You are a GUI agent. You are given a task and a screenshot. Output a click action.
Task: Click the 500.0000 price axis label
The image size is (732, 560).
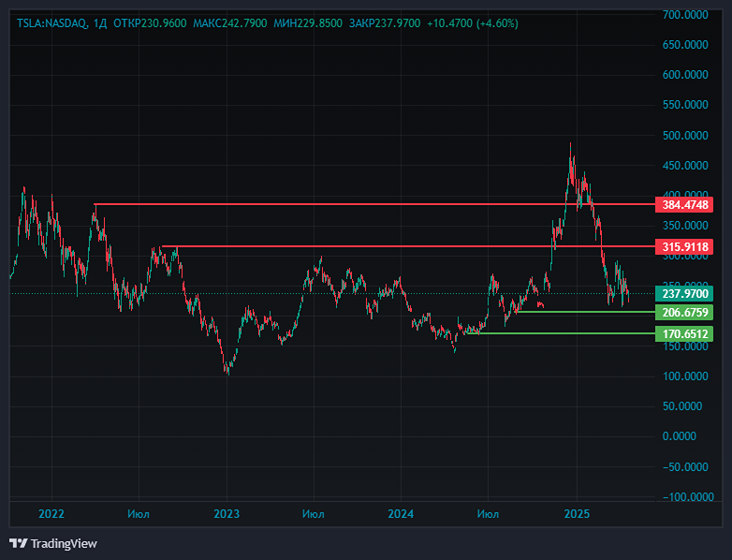[x=685, y=136]
